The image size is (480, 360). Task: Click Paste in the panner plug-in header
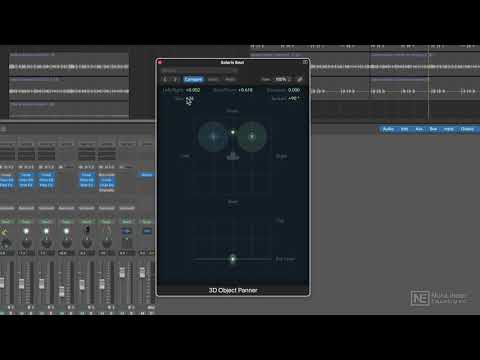tap(230, 79)
